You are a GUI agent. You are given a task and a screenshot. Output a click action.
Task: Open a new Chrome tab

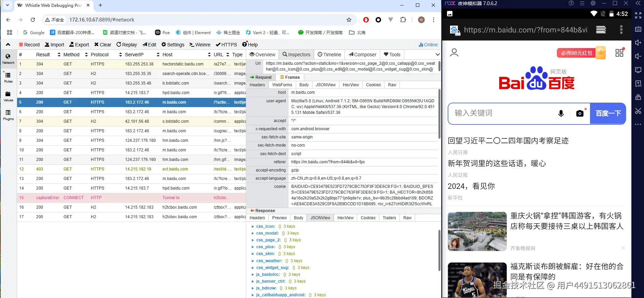tap(100, 5)
